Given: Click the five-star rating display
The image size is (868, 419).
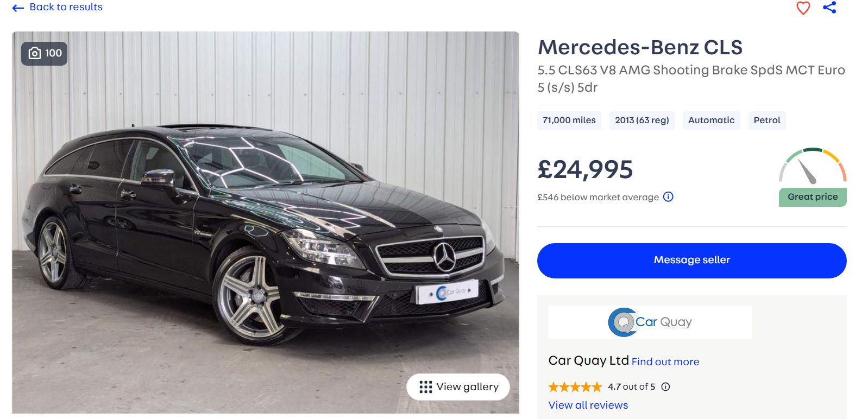Looking at the screenshot, I should click(575, 387).
